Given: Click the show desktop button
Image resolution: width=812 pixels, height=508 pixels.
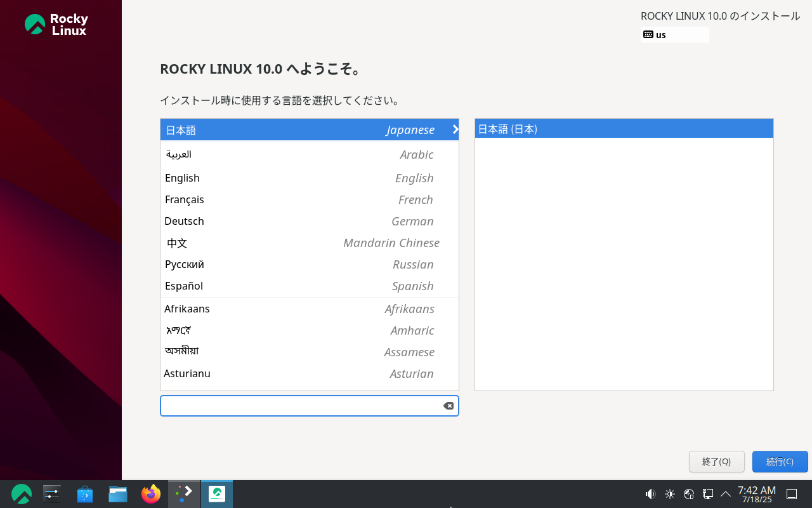Looking at the screenshot, I should tap(792, 494).
